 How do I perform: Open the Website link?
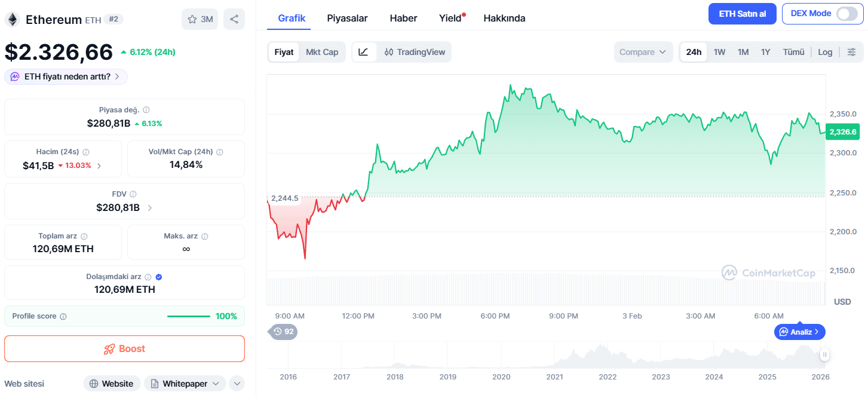[x=112, y=384]
